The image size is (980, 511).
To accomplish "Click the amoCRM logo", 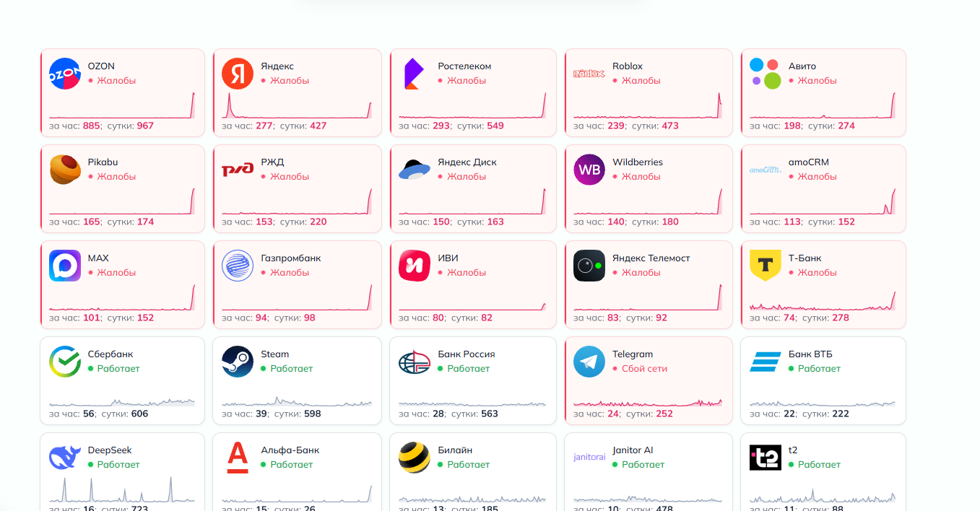I will (766, 170).
